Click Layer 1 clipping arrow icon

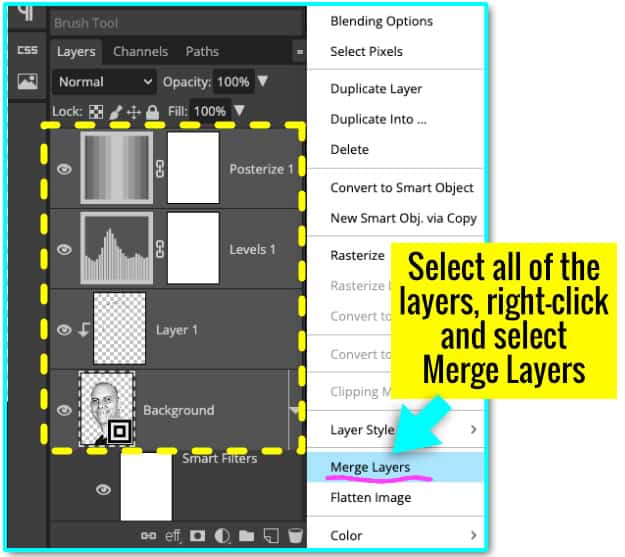(84, 330)
